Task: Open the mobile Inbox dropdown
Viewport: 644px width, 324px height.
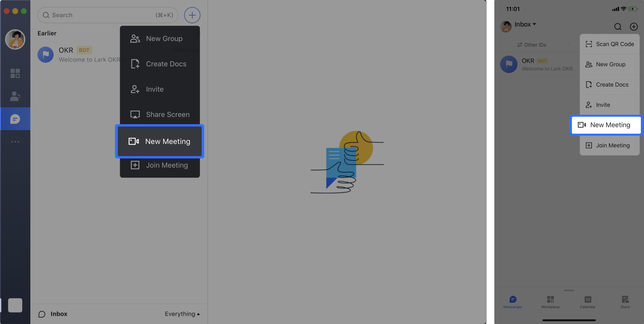Action: pos(525,24)
